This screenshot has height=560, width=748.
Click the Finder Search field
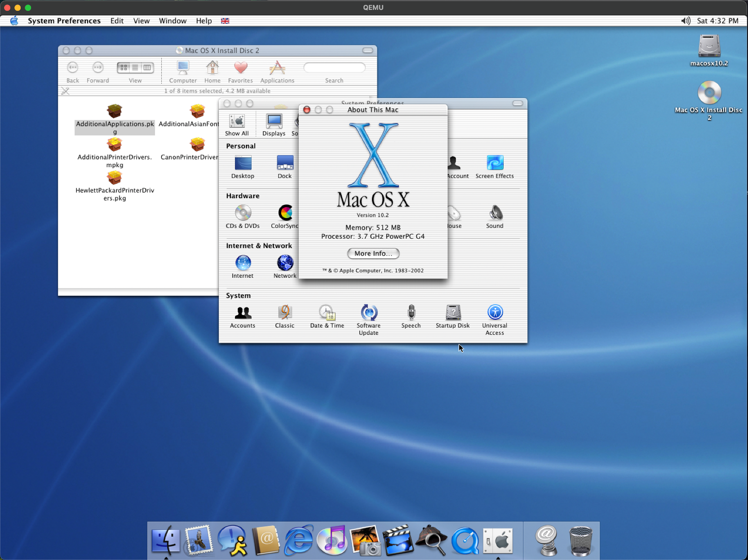[334, 67]
